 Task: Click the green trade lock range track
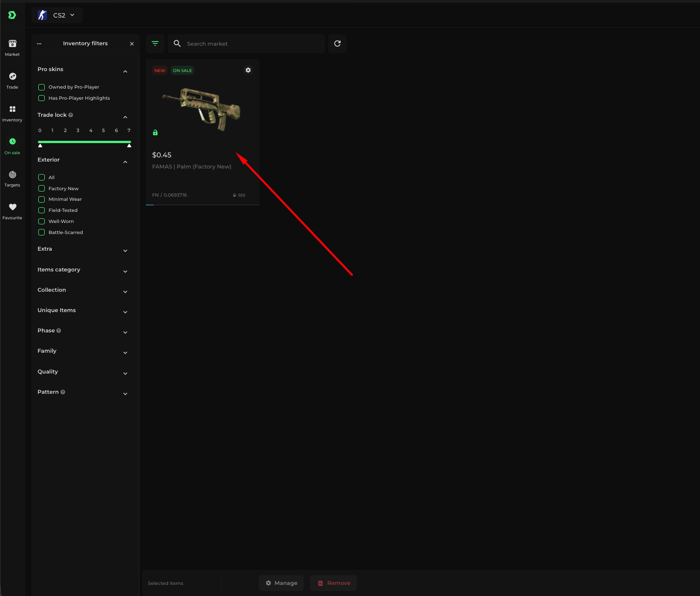click(x=84, y=142)
